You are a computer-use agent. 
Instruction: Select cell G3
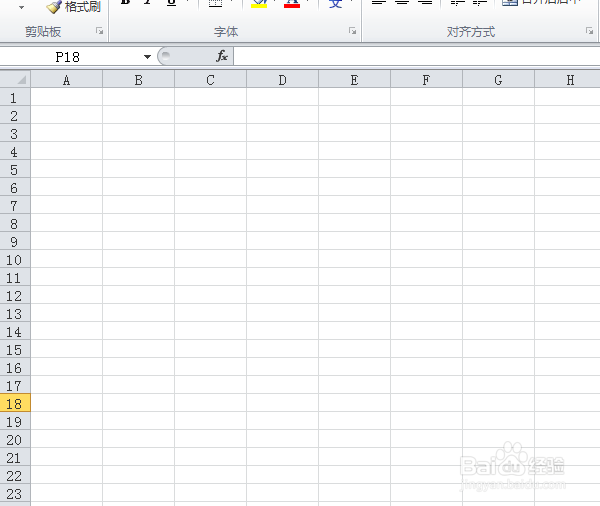point(498,133)
